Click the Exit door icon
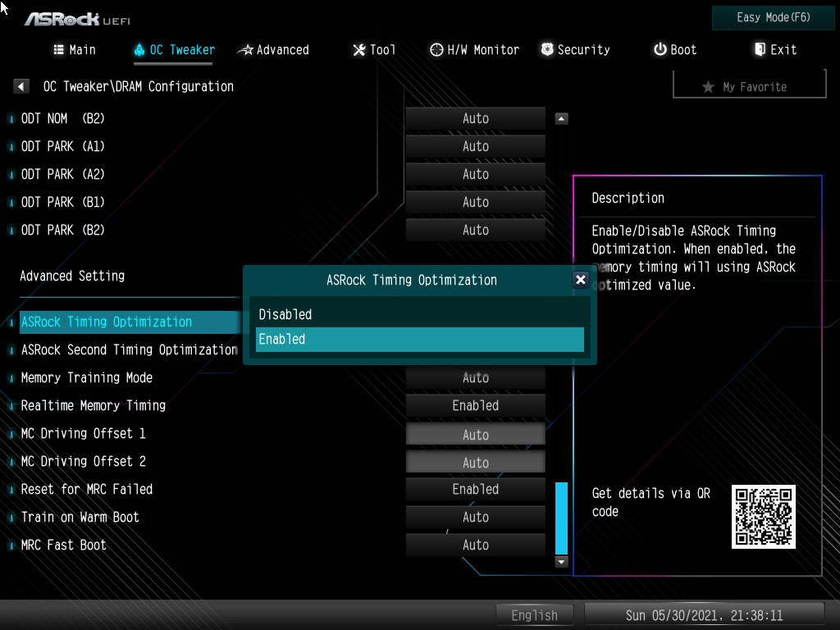Image resolution: width=840 pixels, height=630 pixels. pos(760,49)
